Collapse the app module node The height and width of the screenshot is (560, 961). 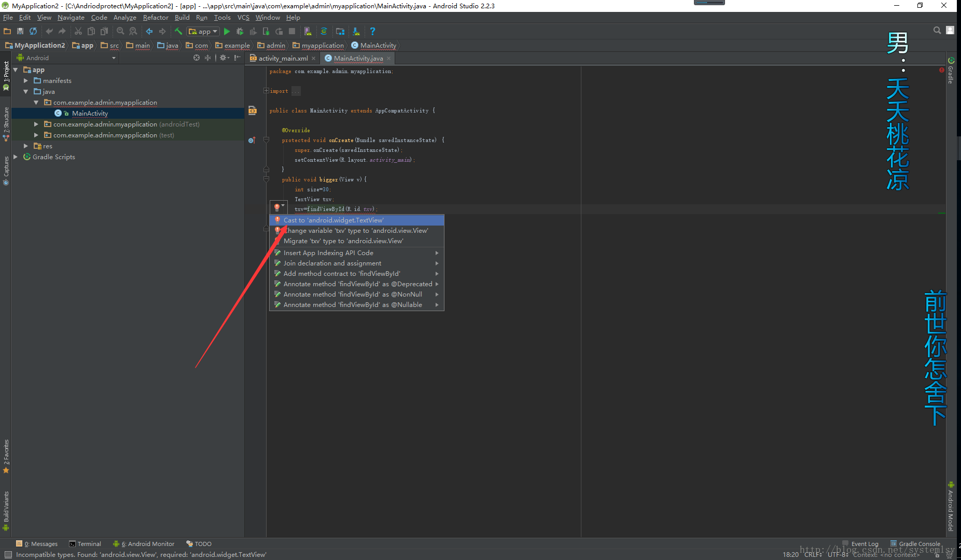click(16, 69)
